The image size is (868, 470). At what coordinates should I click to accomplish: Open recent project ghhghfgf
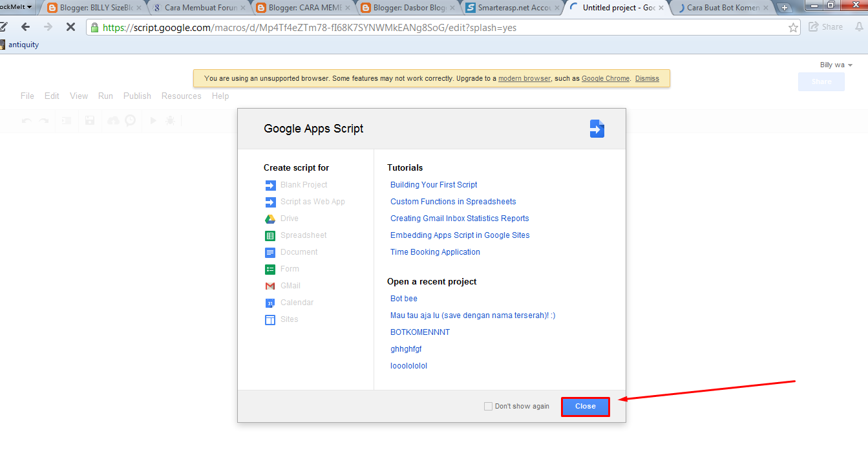pos(406,349)
